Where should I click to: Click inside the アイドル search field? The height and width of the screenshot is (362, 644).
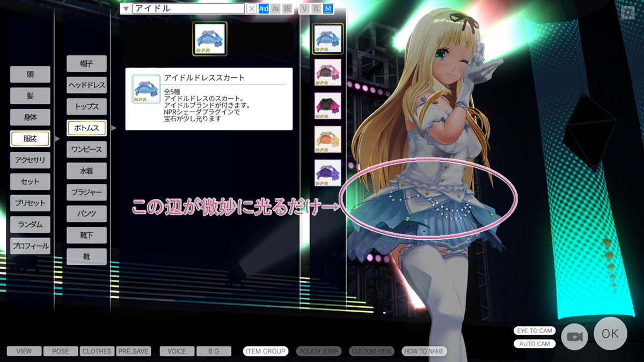tap(188, 8)
